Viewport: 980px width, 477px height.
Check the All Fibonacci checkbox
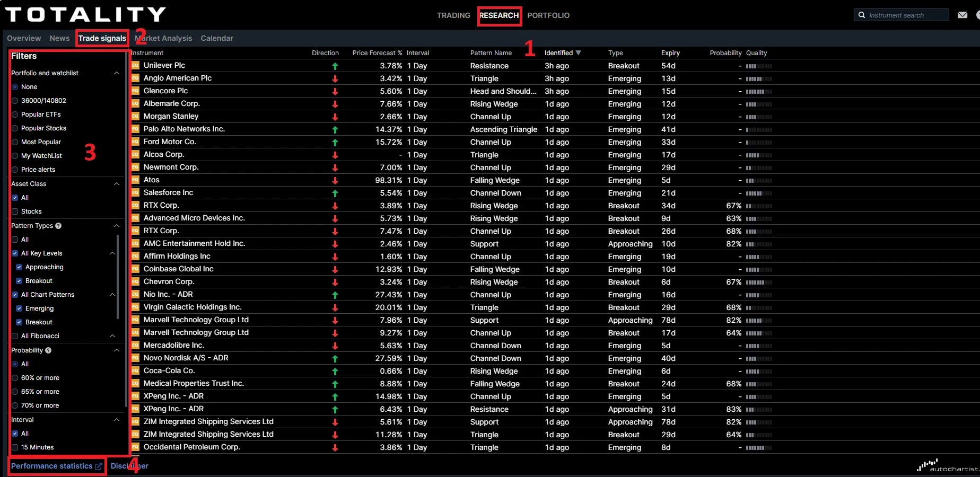pos(15,336)
